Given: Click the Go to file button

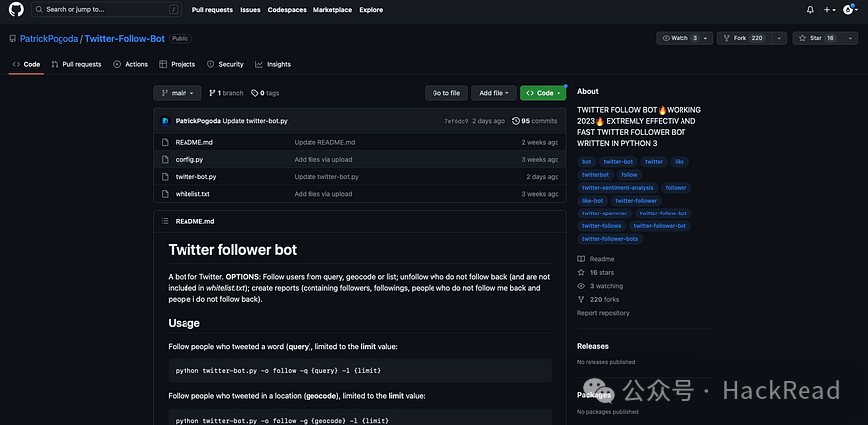Looking at the screenshot, I should click(446, 93).
